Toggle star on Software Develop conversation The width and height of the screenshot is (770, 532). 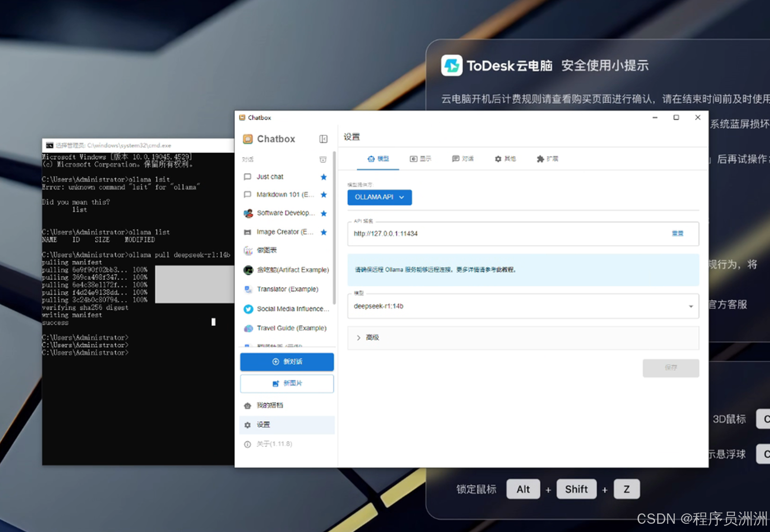(324, 213)
